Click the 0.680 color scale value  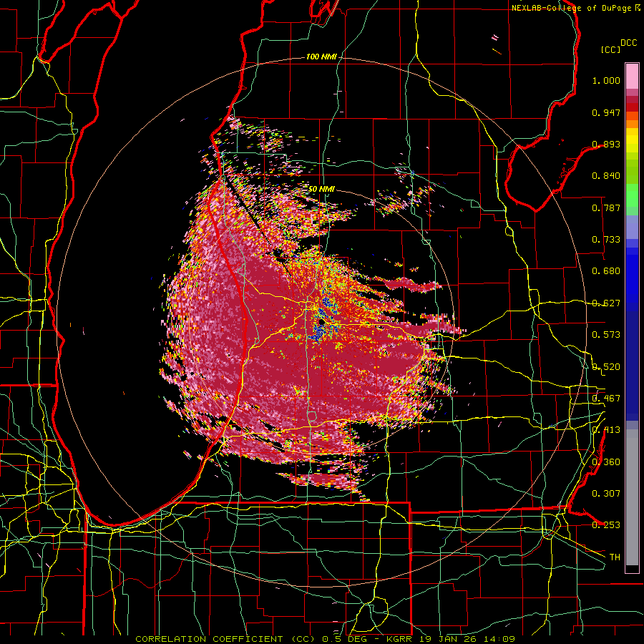(x=606, y=271)
